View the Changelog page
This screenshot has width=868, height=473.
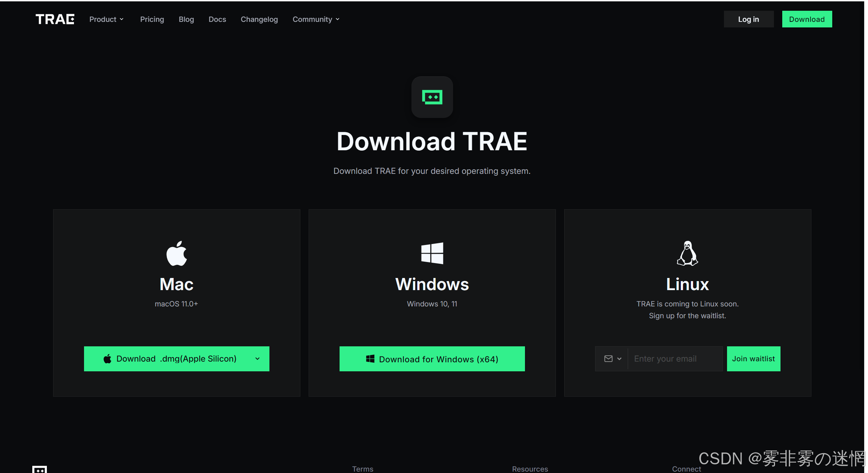[259, 19]
